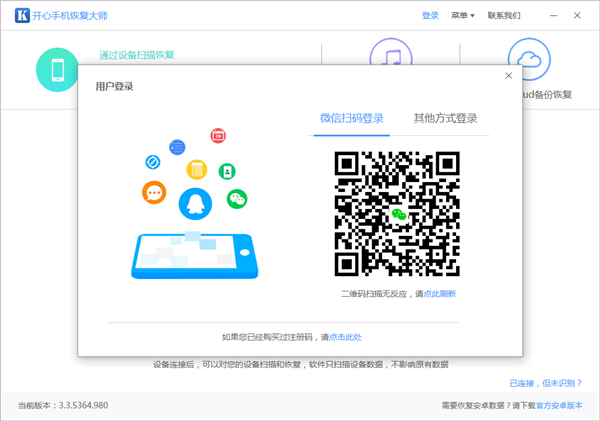Close the main application window
The image size is (600, 421).
[577, 16]
